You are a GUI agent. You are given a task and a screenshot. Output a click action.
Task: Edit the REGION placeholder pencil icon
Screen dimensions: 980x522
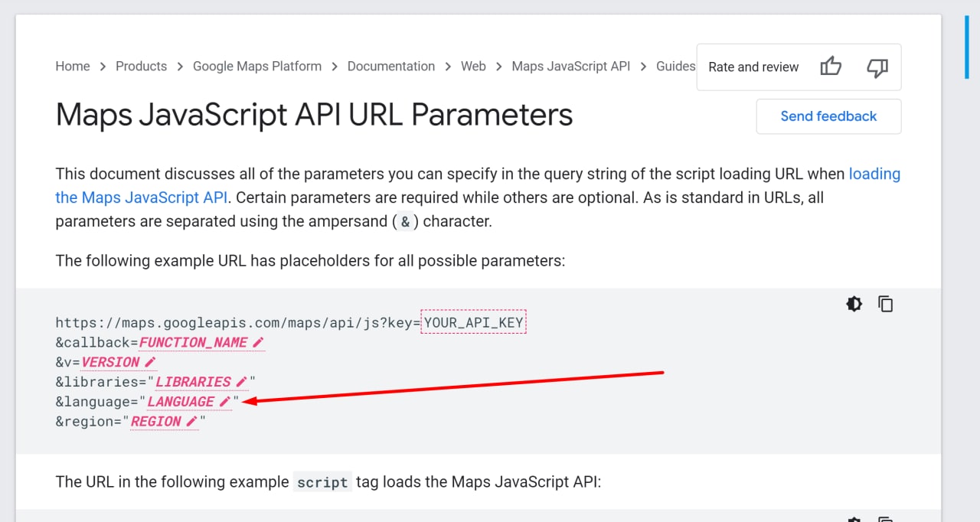191,422
